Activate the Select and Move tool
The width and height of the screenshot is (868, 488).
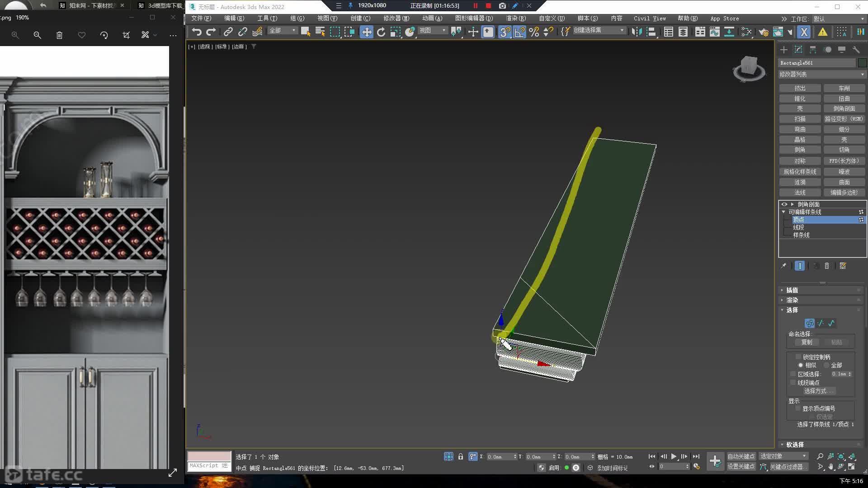point(366,32)
